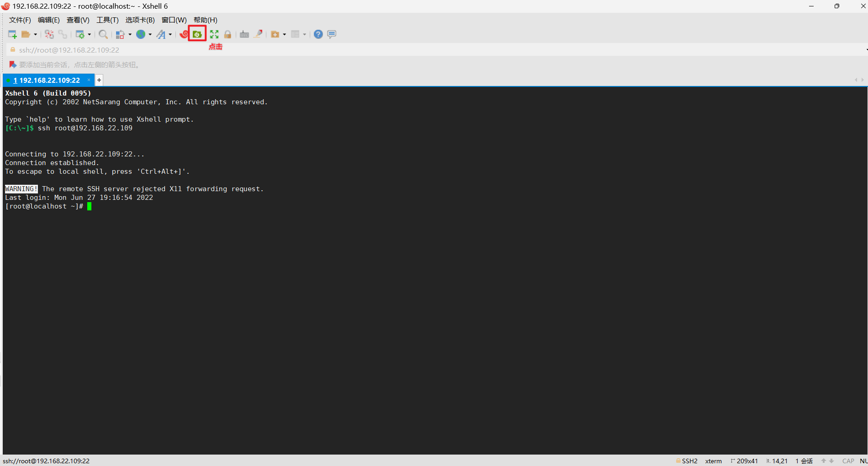This screenshot has height=466, width=868.
Task: Close the 192.168.22.109:22 tab
Action: click(x=89, y=80)
